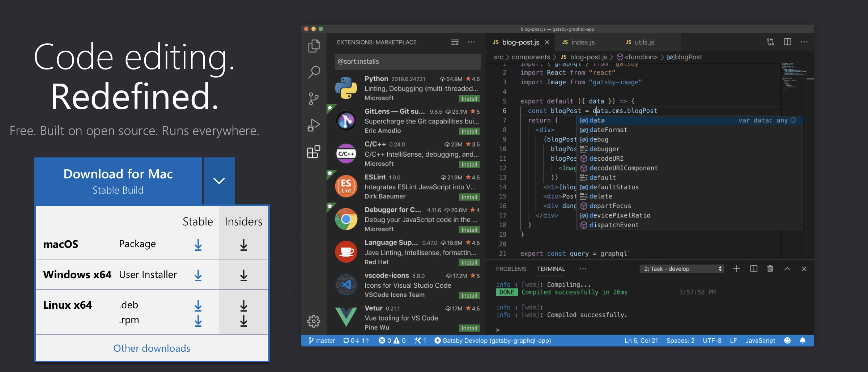Image resolution: width=868 pixels, height=372 pixels.
Task: Open the "gatsby-image" import link
Action: tap(616, 82)
